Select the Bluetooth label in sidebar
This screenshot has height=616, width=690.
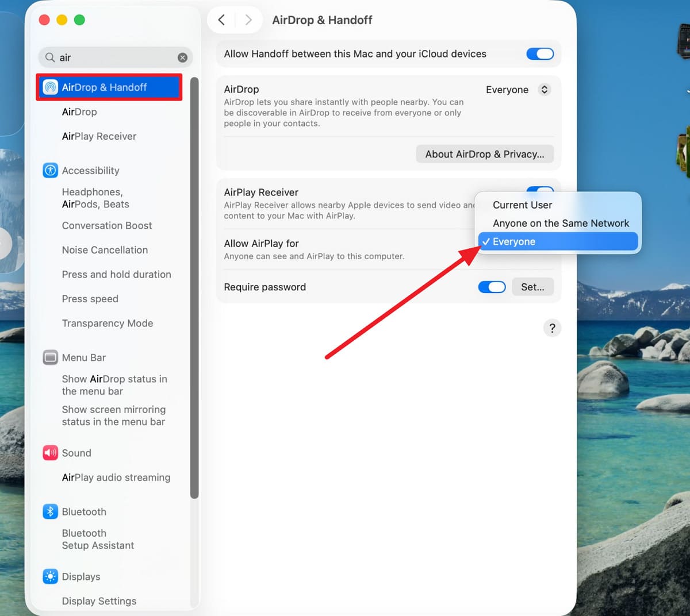tap(84, 512)
